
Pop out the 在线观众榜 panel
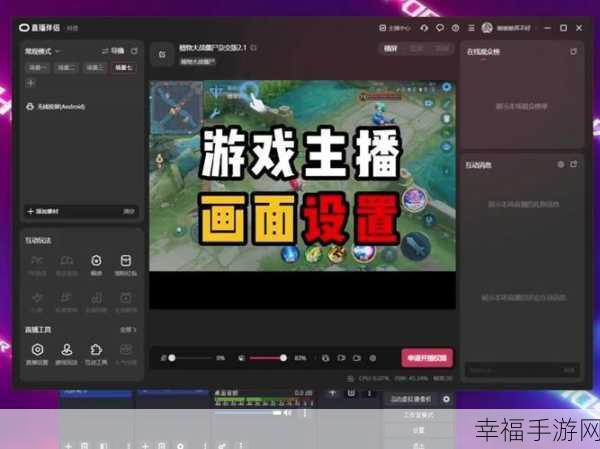(x=573, y=51)
